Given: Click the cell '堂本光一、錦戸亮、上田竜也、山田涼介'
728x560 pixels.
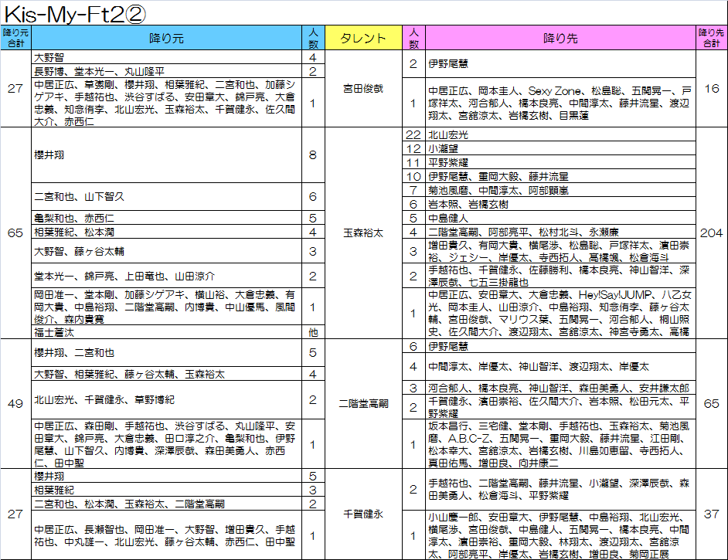Looking at the screenshot, I should pos(166,276).
